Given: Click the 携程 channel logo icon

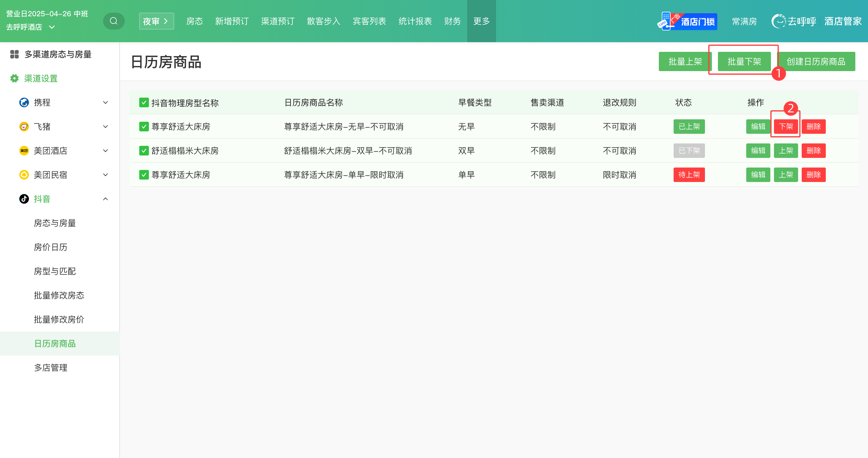Looking at the screenshot, I should pyautogui.click(x=24, y=102).
